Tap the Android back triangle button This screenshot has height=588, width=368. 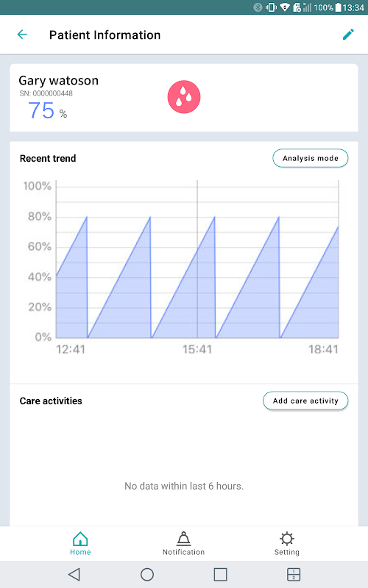[74, 574]
